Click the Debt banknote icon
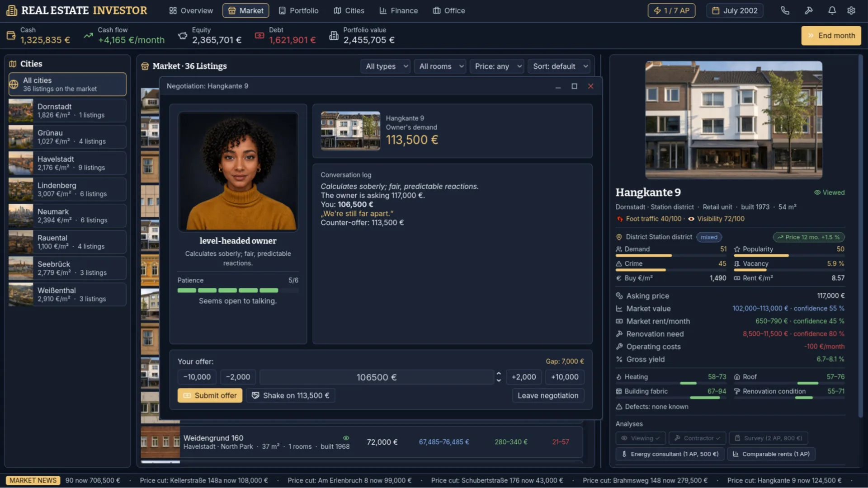The height and width of the screenshot is (488, 868). coord(259,35)
